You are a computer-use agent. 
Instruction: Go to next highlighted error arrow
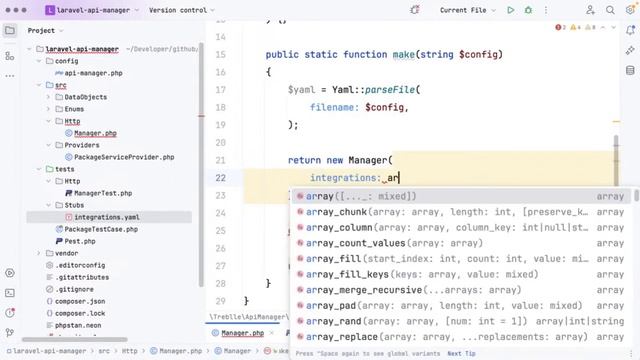tap(613, 27)
